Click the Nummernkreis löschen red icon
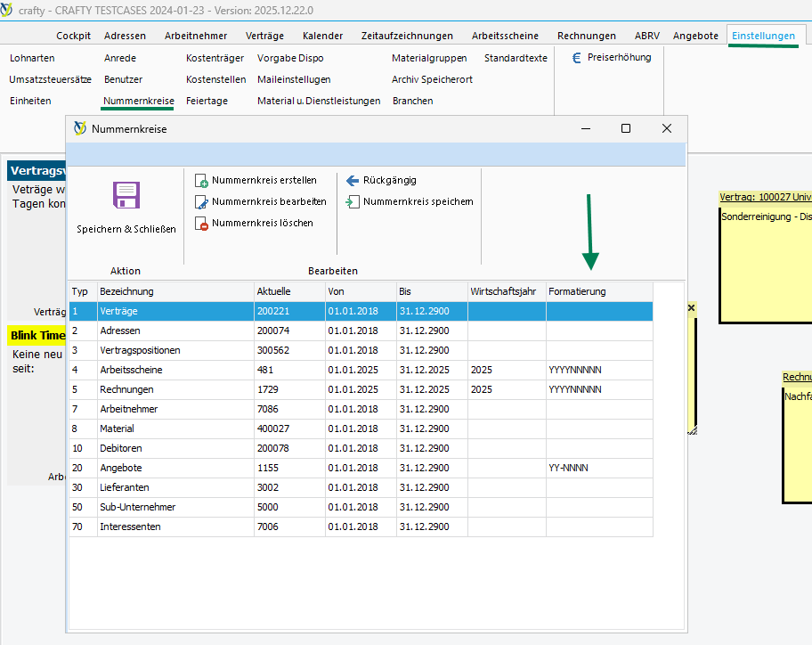Screen dimensions: 812x645 (201, 224)
